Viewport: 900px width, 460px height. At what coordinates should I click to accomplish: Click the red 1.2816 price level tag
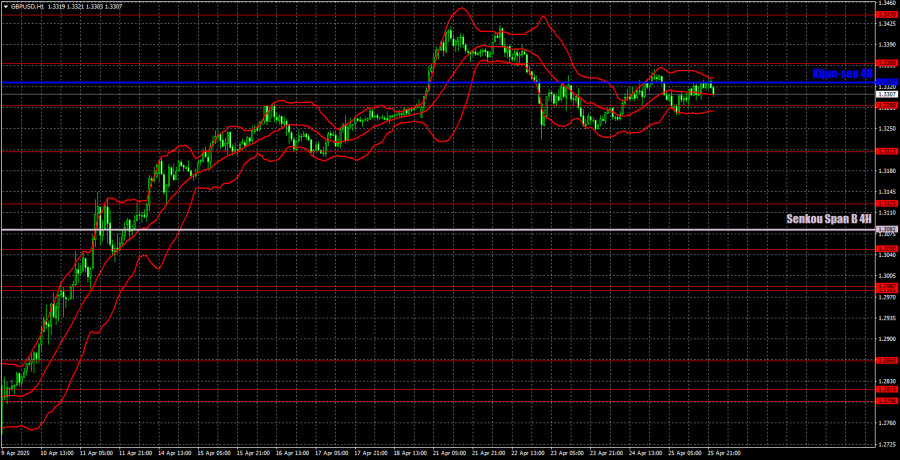point(887,389)
